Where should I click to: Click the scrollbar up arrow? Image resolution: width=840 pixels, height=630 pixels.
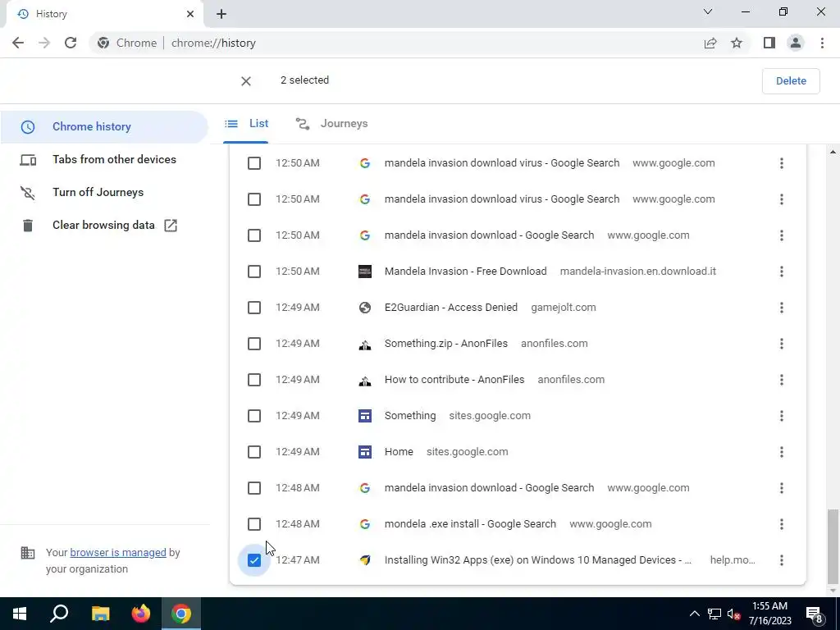833,152
